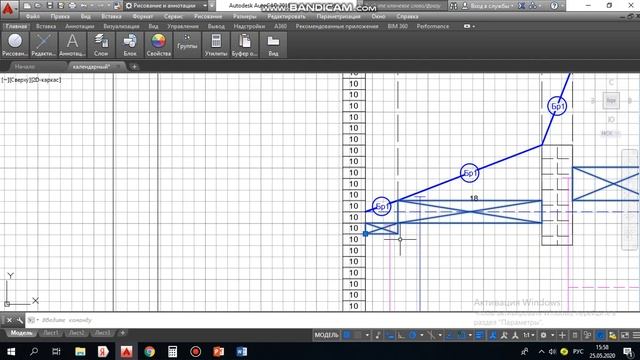Click the Save icon in quick access toolbar
Viewport: 640px width, 360px height.
click(49, 6)
